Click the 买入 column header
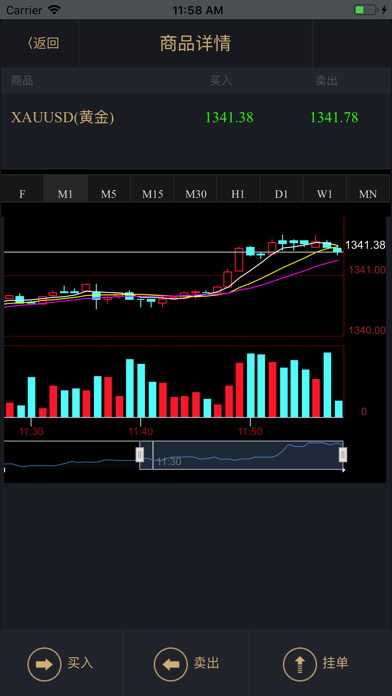 (x=221, y=81)
